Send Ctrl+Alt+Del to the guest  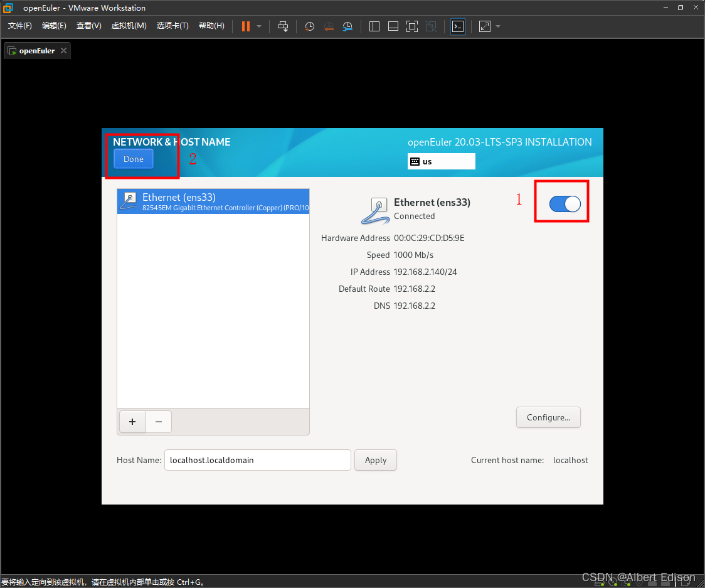[284, 26]
